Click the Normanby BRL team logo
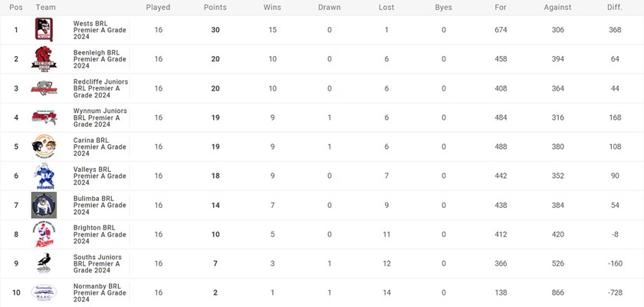Image resolution: width=644 pixels, height=307 pixels. (44, 292)
